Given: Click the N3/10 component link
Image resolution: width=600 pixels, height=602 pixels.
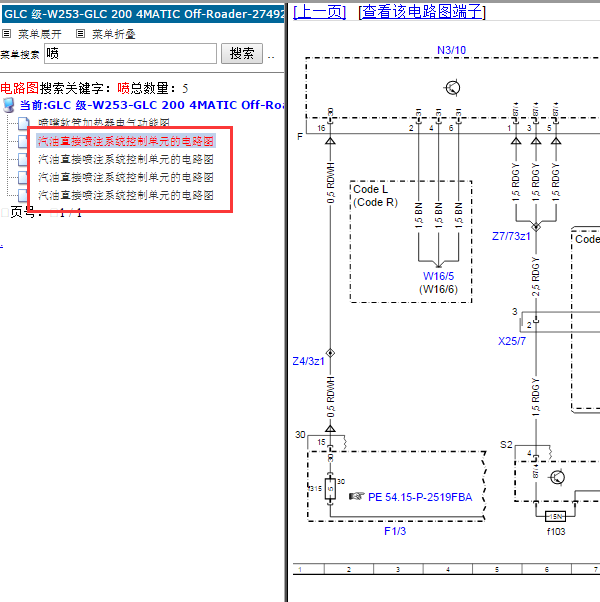Looking at the screenshot, I should pyautogui.click(x=451, y=50).
